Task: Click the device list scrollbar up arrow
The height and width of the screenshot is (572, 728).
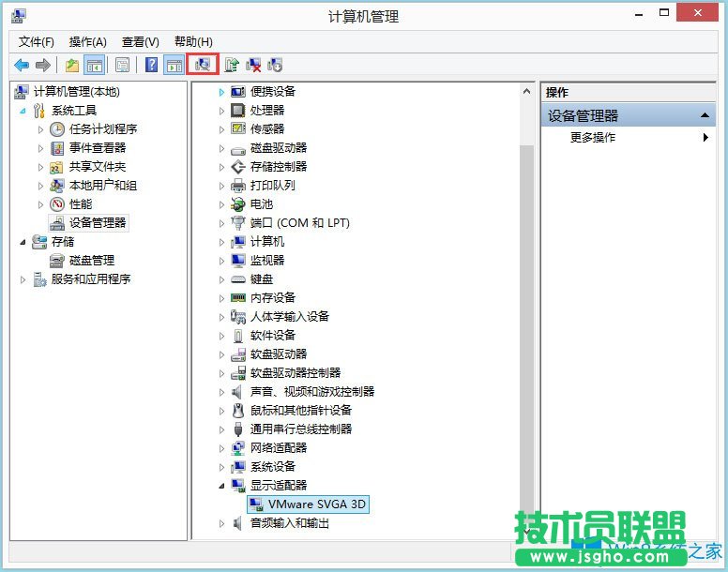Action: (526, 91)
